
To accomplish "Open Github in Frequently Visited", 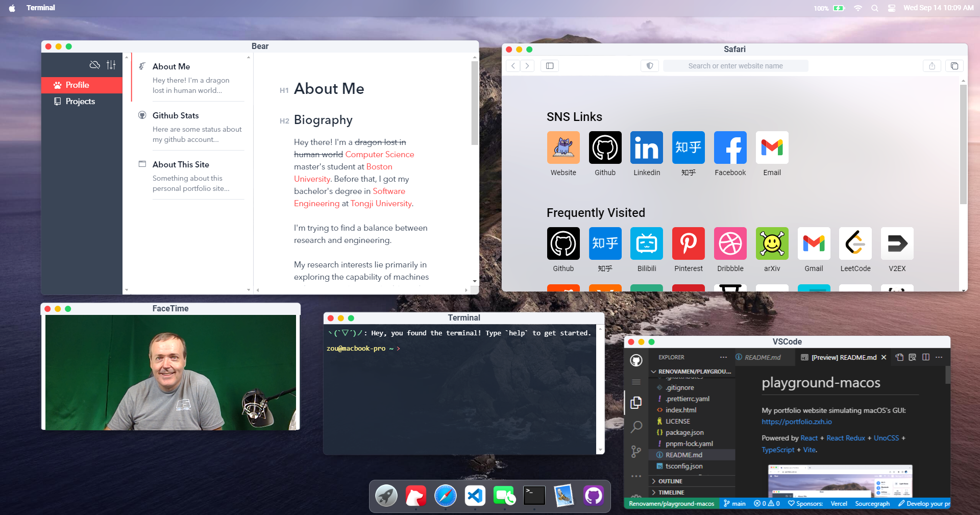I will [563, 243].
